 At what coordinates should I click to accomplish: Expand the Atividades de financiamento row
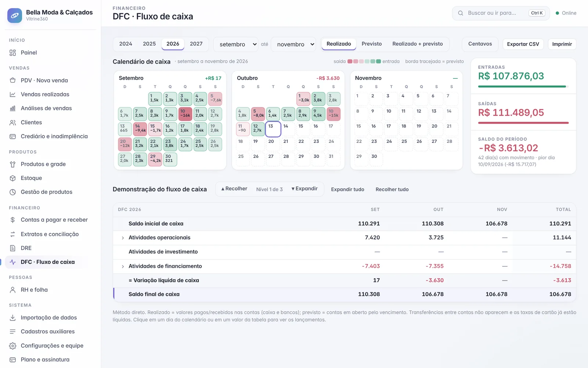tap(123, 266)
